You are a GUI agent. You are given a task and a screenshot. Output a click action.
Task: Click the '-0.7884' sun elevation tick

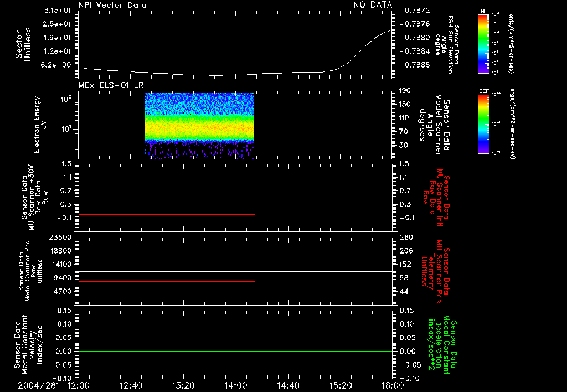[415, 51]
